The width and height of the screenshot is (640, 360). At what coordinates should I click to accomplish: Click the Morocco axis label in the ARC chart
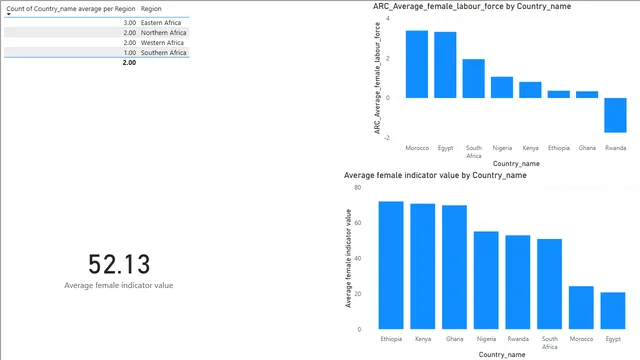coord(417,148)
